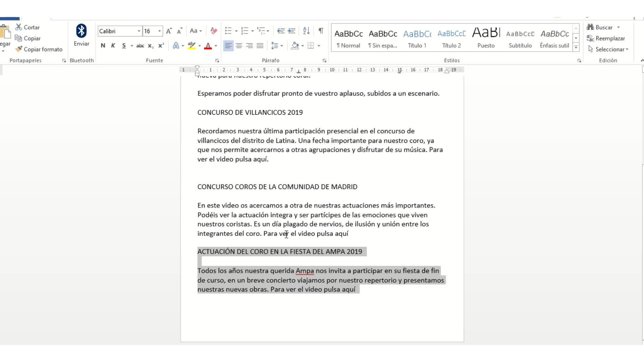Screen dimensions: 644x362
Task: Toggle bold with the N button
Action: 103,46
